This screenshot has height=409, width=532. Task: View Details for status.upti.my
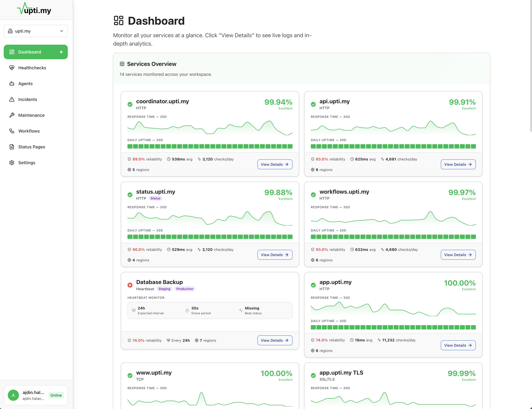coord(275,255)
